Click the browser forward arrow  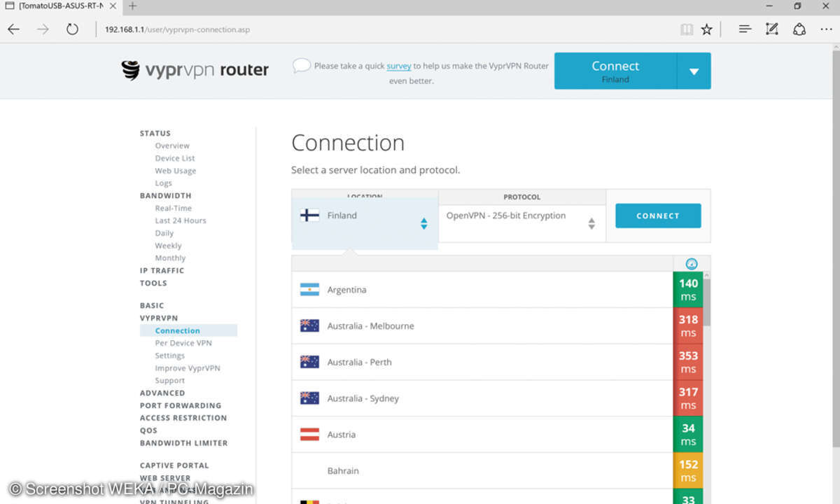[x=43, y=29]
